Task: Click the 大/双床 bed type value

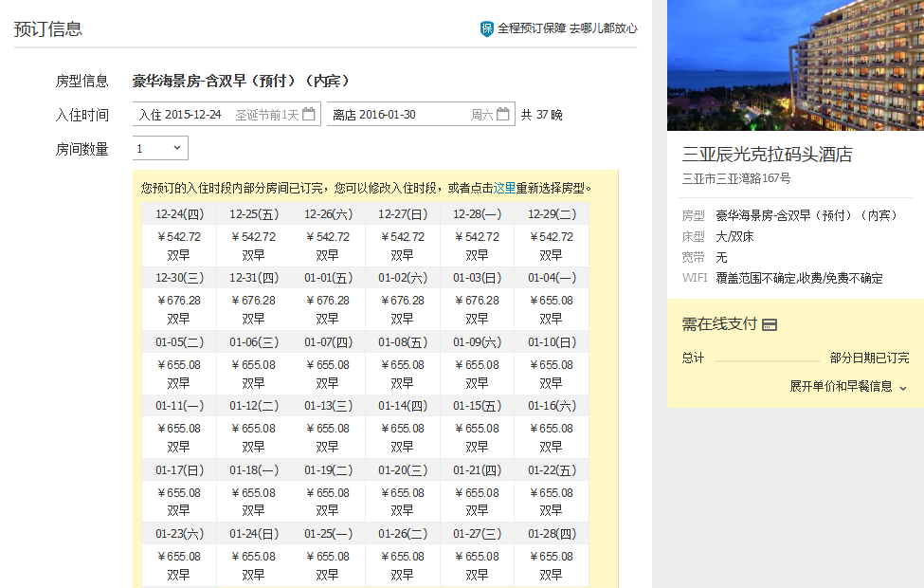Action: [x=734, y=236]
